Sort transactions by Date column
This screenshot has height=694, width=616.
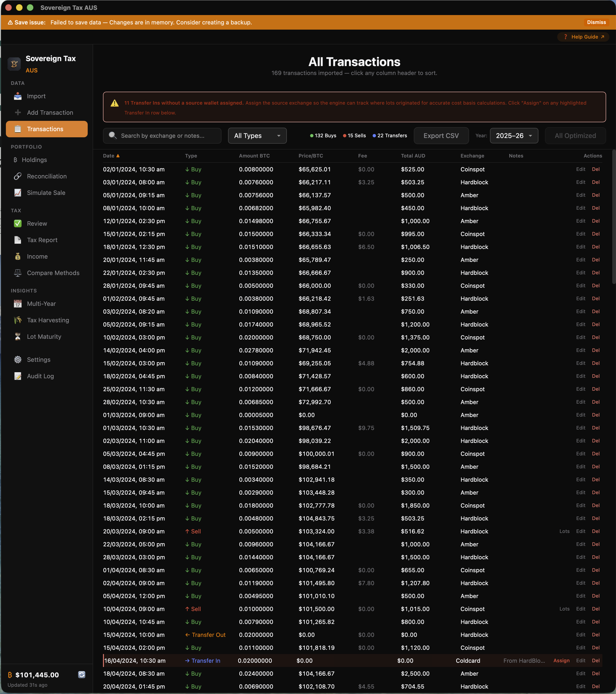click(x=111, y=155)
